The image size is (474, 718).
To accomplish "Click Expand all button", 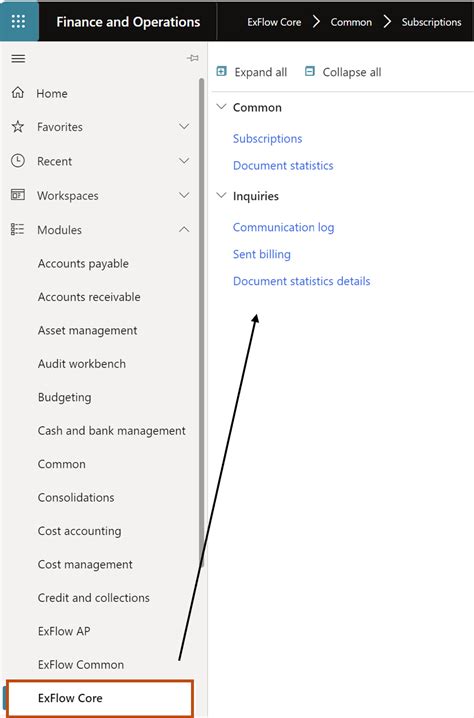I will pyautogui.click(x=252, y=72).
